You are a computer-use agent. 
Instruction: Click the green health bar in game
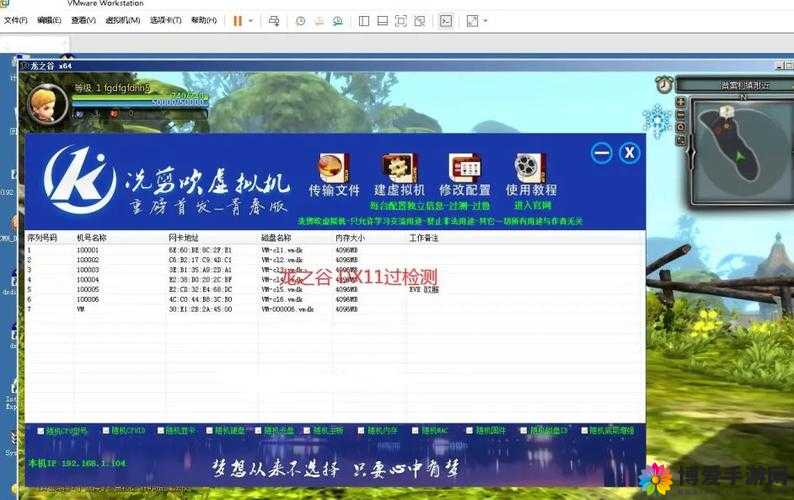click(139, 95)
